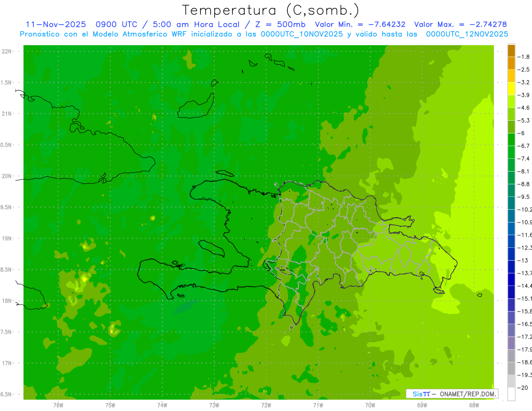Click the "73W" longitude axis label

tap(214, 405)
